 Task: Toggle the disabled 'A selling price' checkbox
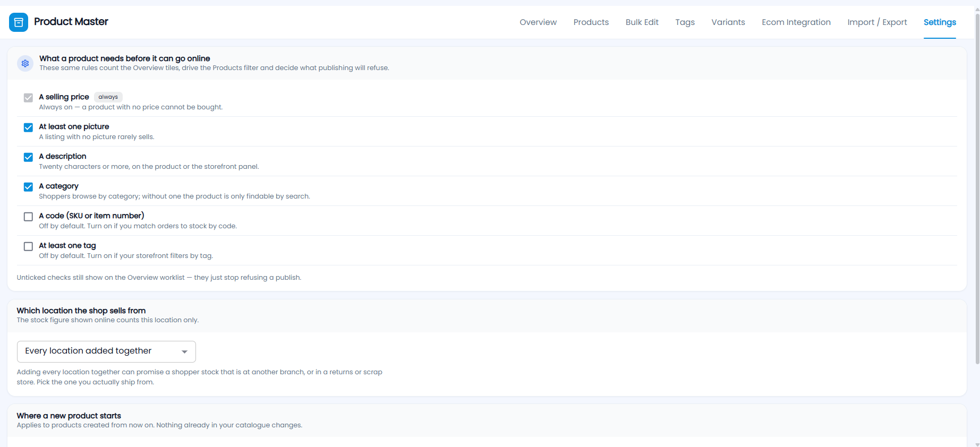tap(28, 98)
